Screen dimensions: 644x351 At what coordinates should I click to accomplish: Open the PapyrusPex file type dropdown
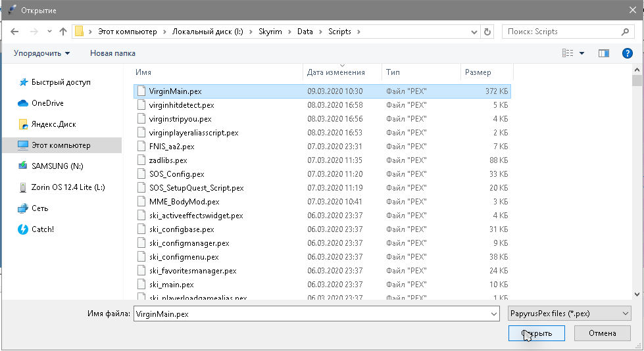[570, 314]
